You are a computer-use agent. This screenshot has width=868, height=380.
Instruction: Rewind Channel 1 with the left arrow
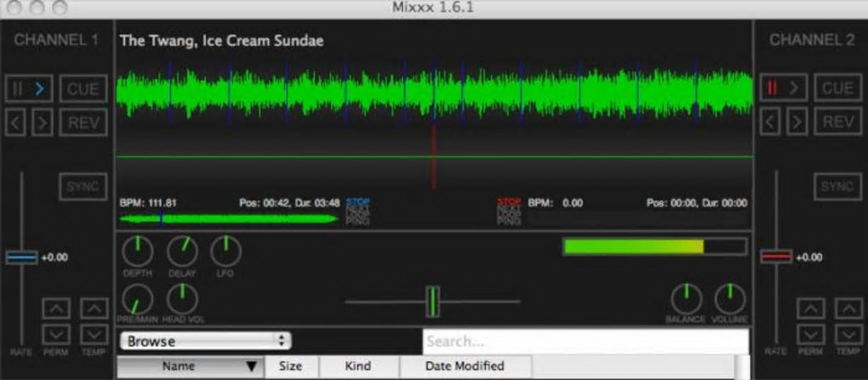point(15,122)
